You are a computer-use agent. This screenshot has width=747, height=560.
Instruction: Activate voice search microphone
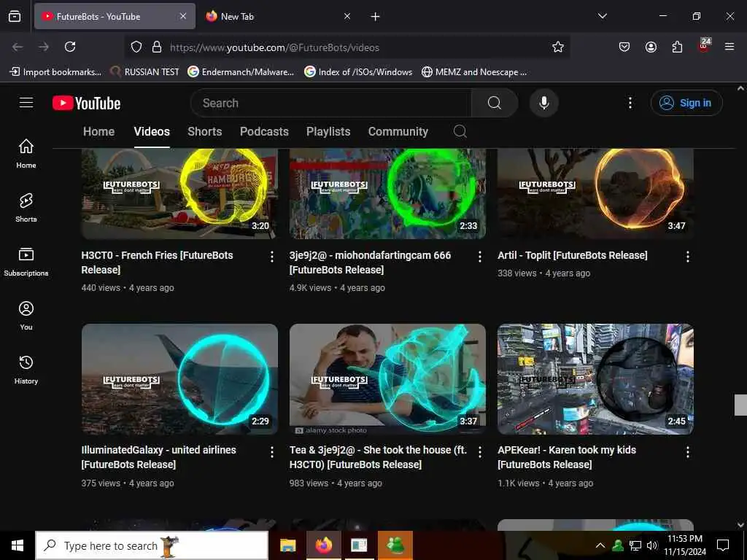pos(543,103)
